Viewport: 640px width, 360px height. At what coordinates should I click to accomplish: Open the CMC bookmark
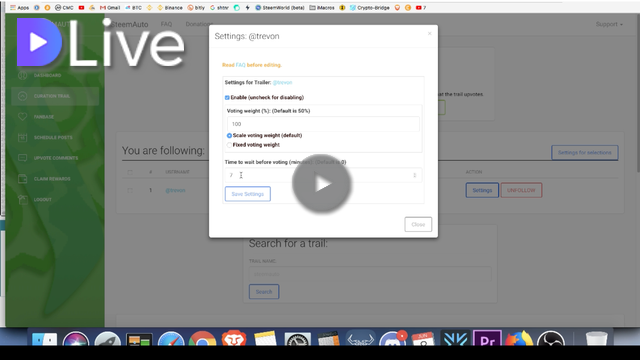tap(64, 8)
